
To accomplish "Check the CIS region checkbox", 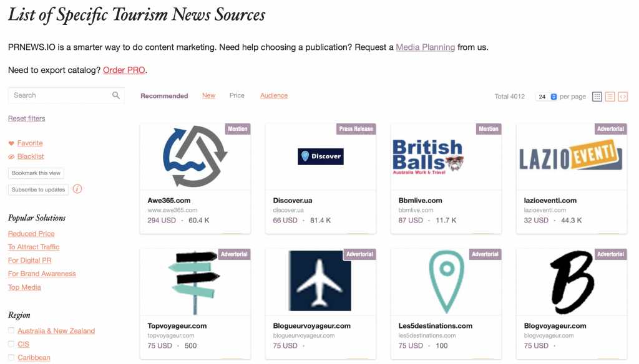I will [x=11, y=343].
